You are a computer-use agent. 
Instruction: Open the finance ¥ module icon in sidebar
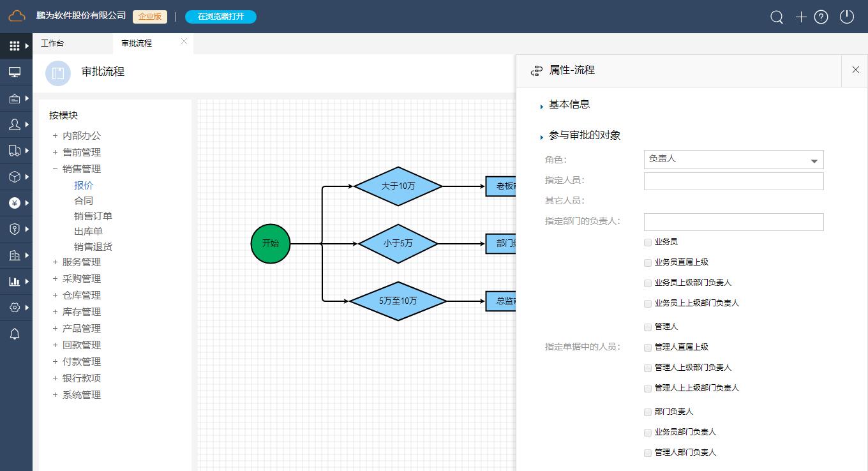point(13,203)
